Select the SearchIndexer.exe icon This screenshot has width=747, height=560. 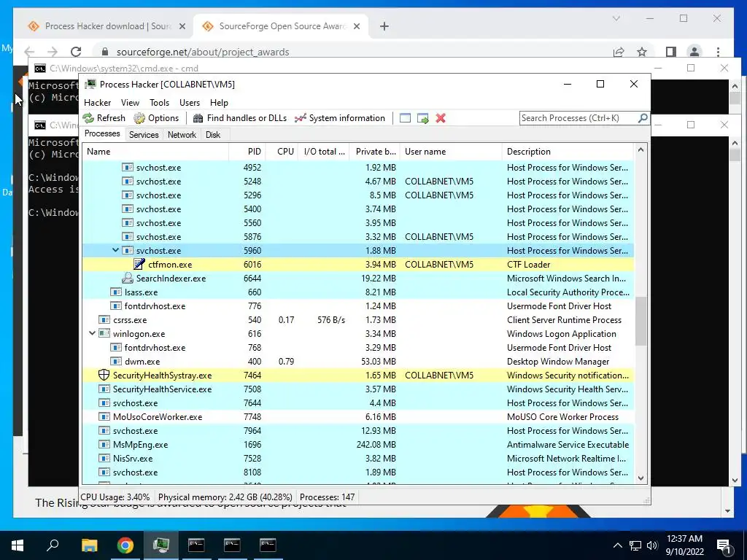pos(127,278)
